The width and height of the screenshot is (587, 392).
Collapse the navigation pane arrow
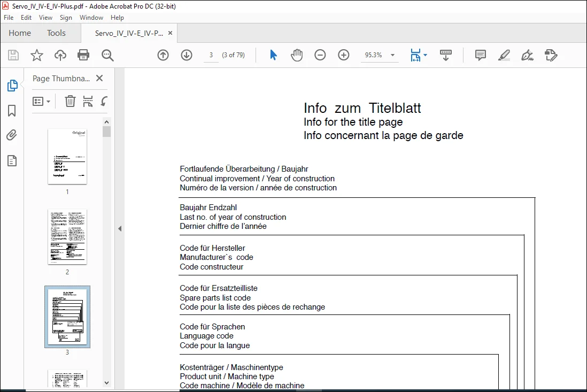point(120,228)
